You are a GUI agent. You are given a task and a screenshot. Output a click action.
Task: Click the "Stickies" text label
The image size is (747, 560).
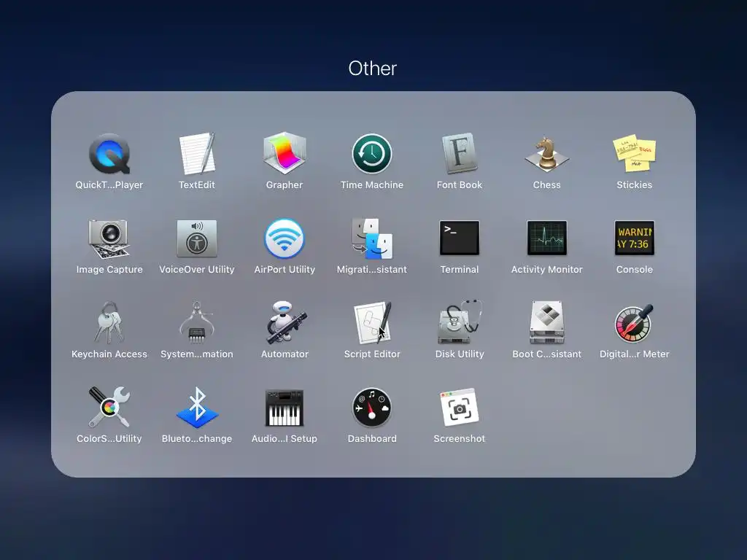click(634, 184)
